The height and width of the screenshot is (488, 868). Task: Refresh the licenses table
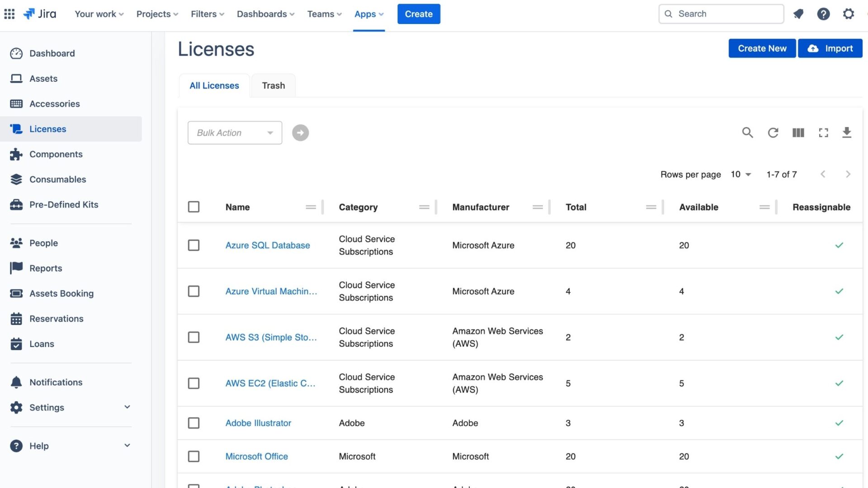(x=773, y=132)
